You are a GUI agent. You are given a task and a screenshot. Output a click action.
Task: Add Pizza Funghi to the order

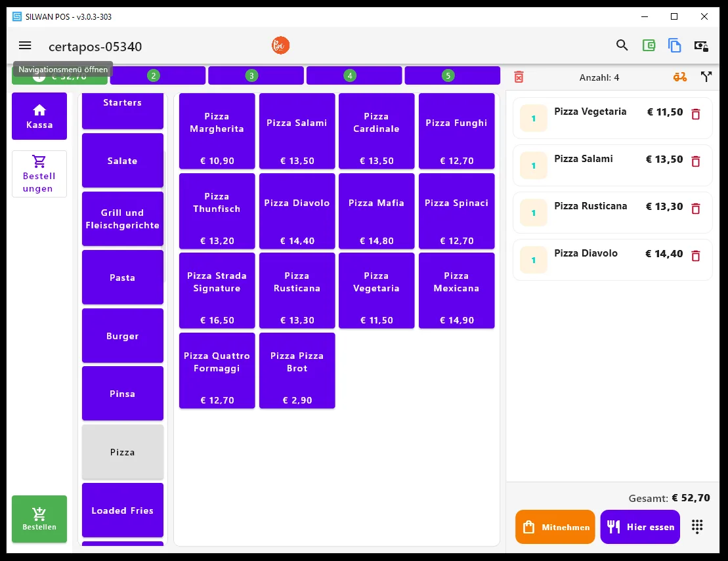click(456, 131)
